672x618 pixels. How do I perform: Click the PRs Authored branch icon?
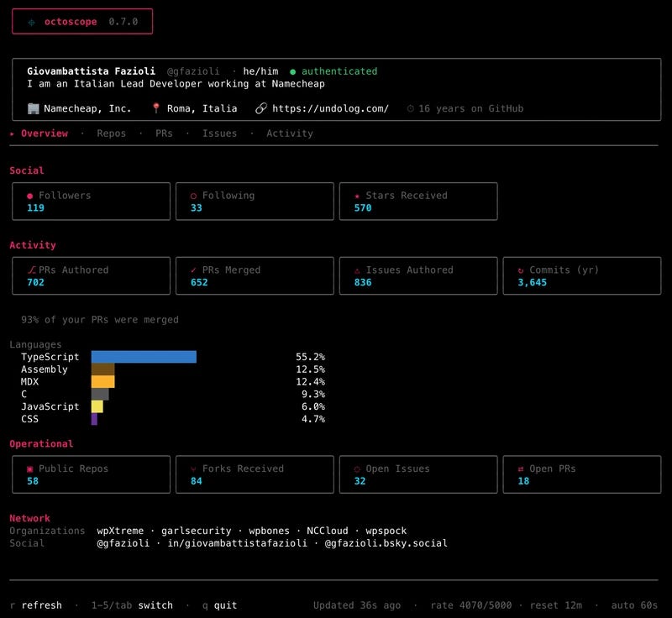pyautogui.click(x=32, y=270)
